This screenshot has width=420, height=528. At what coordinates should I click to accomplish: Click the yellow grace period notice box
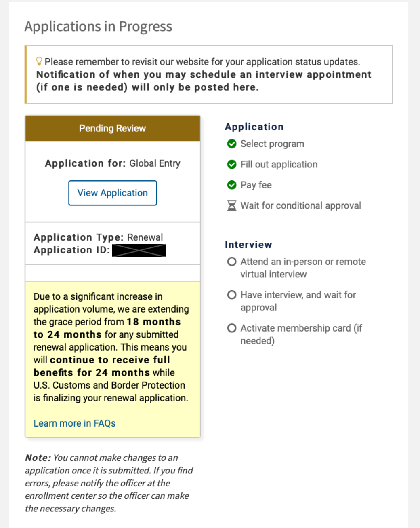tap(112, 360)
